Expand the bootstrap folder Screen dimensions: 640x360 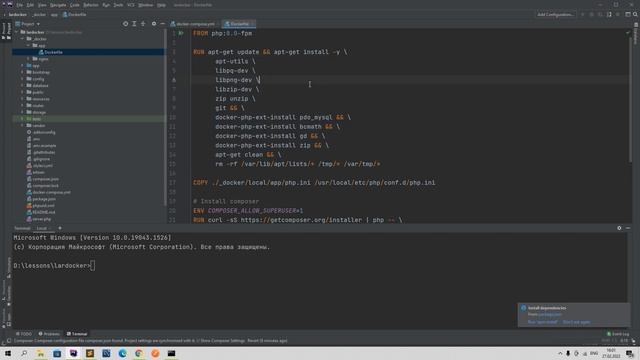(22, 72)
